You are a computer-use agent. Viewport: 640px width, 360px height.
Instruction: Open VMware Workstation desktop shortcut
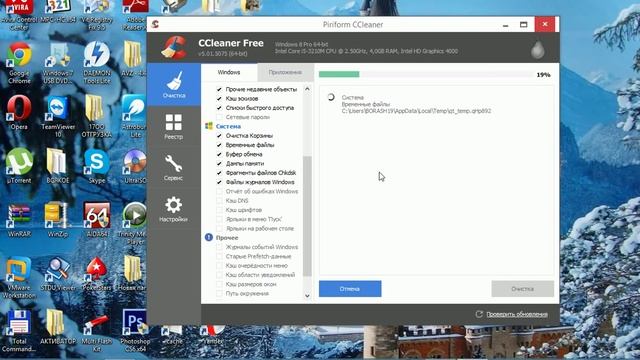tap(18, 278)
